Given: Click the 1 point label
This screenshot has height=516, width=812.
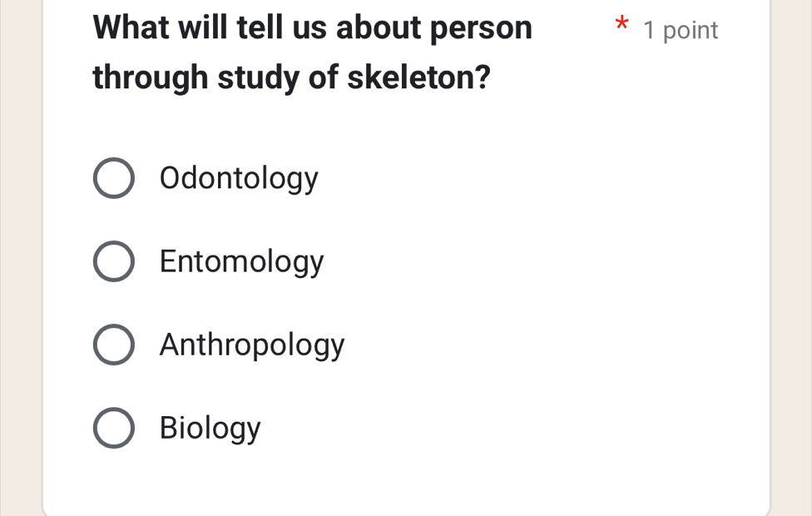Looking at the screenshot, I should (681, 30).
